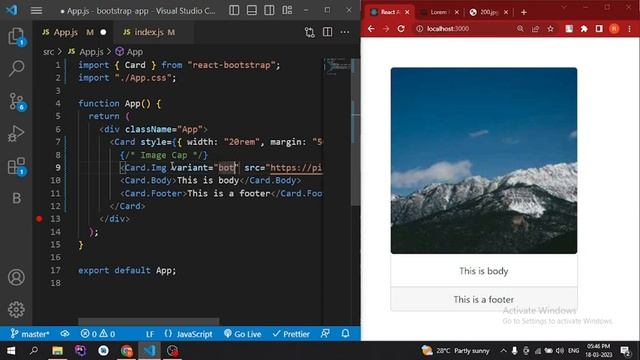
Task: Open the Source Control view
Action: point(16,101)
